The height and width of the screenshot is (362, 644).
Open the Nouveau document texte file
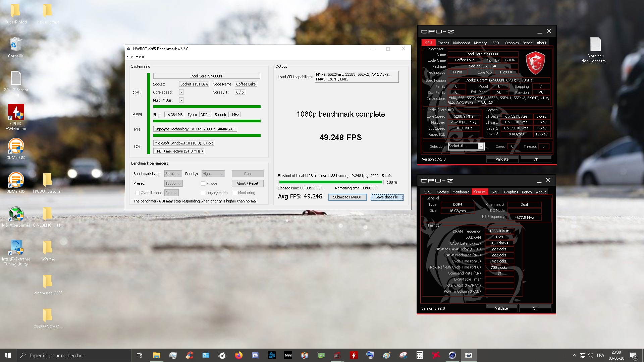[x=595, y=50]
